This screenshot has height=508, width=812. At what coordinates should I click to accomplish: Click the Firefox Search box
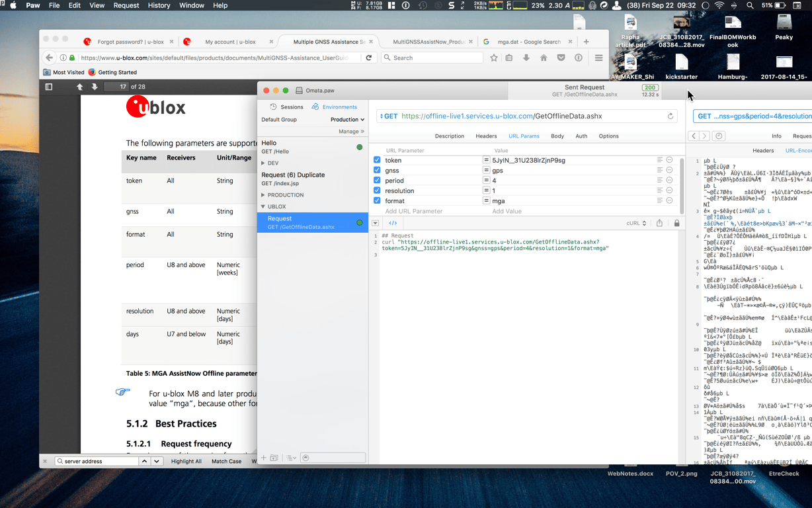pos(432,58)
